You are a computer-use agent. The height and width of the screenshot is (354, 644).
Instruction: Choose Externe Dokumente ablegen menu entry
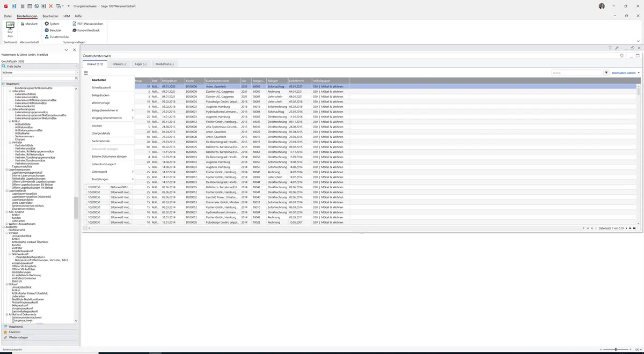[x=108, y=156]
